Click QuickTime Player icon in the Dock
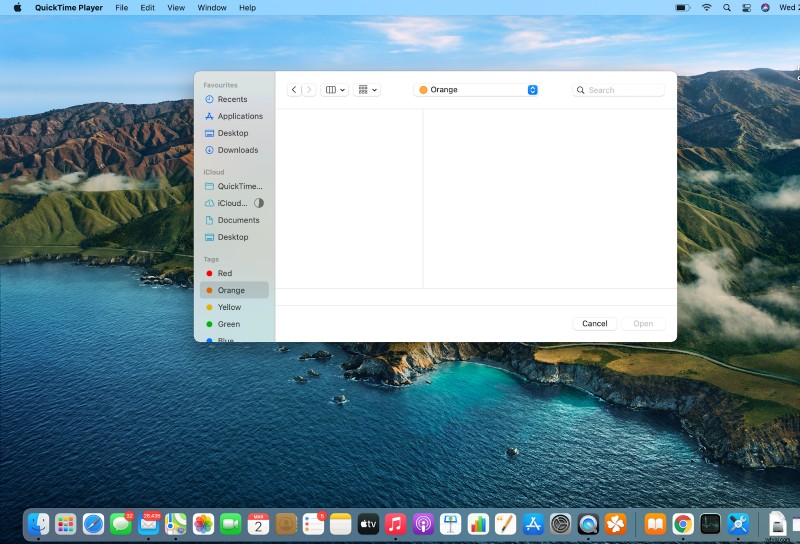The height and width of the screenshot is (544, 800). (x=588, y=524)
